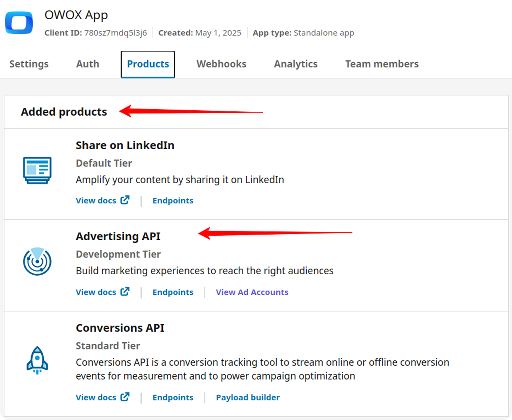Screen dimensions: 512x420
Task: Switch to the Auth tab
Action: (87, 64)
